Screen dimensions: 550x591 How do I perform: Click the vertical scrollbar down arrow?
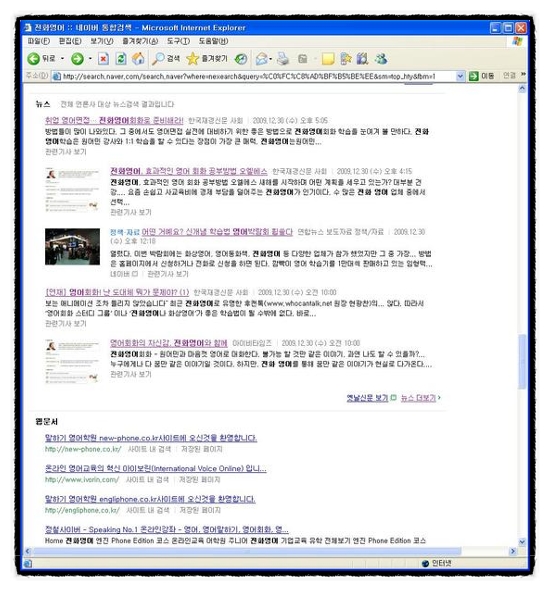pyautogui.click(x=522, y=542)
